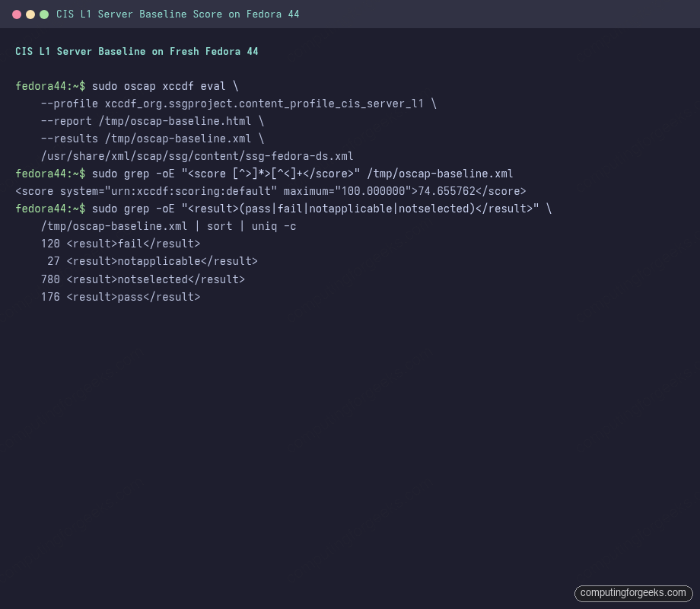
Task: Click heading 'CIS L1 Server Baseline on Fresh Fedora 44'
Action: (137, 51)
